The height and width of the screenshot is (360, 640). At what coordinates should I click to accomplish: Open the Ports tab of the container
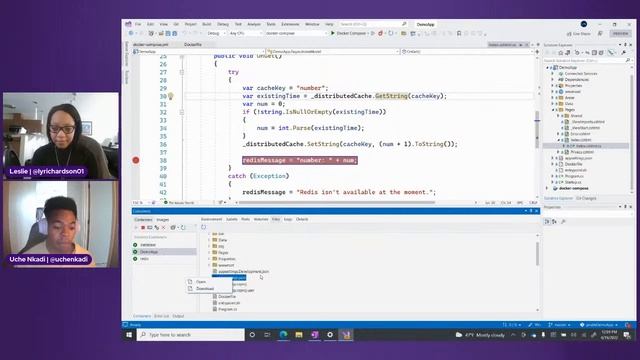[245, 219]
